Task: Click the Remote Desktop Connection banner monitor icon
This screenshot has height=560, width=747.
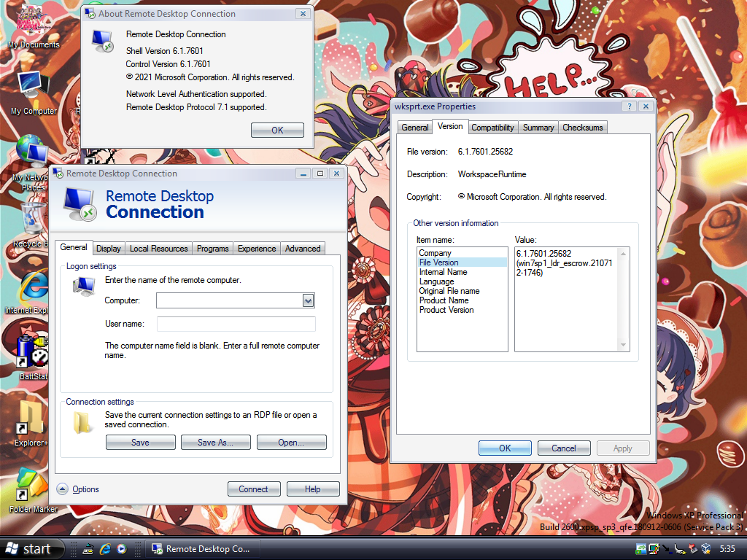Action: point(80,204)
